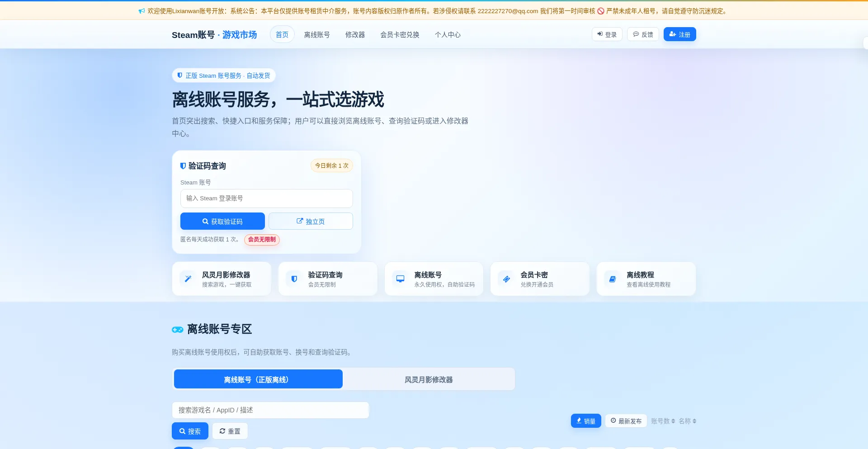Click the Steam账号 · 游戏市场 site logo
The height and width of the screenshot is (449, 868).
[x=214, y=35]
